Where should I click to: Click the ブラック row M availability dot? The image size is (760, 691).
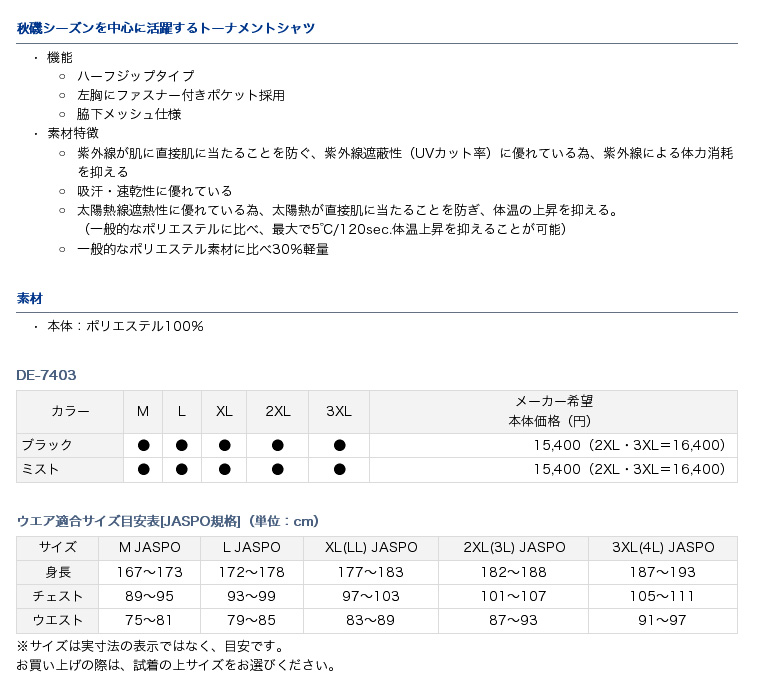click(x=143, y=445)
